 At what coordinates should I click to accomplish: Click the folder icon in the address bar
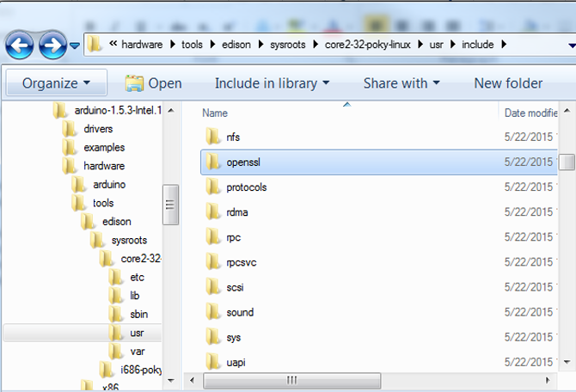pos(95,45)
